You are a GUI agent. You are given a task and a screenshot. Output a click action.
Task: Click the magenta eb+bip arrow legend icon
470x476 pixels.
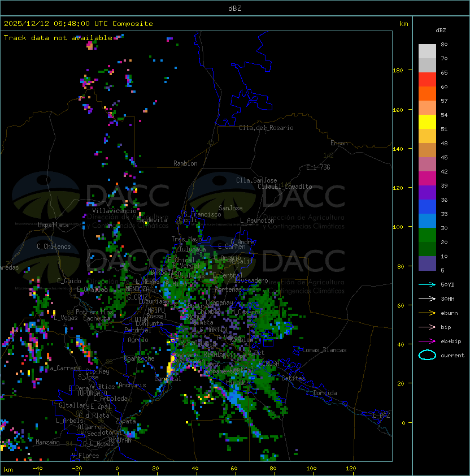point(427,341)
